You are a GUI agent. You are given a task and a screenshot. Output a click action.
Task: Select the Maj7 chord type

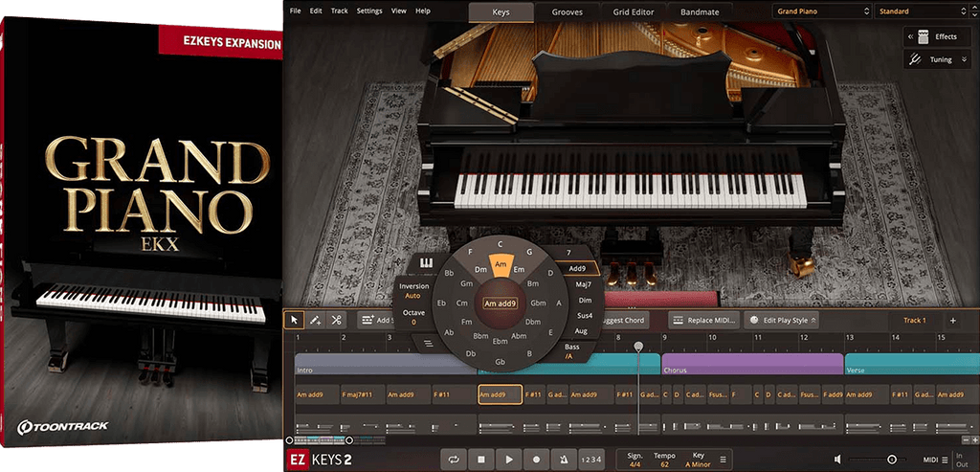(584, 284)
